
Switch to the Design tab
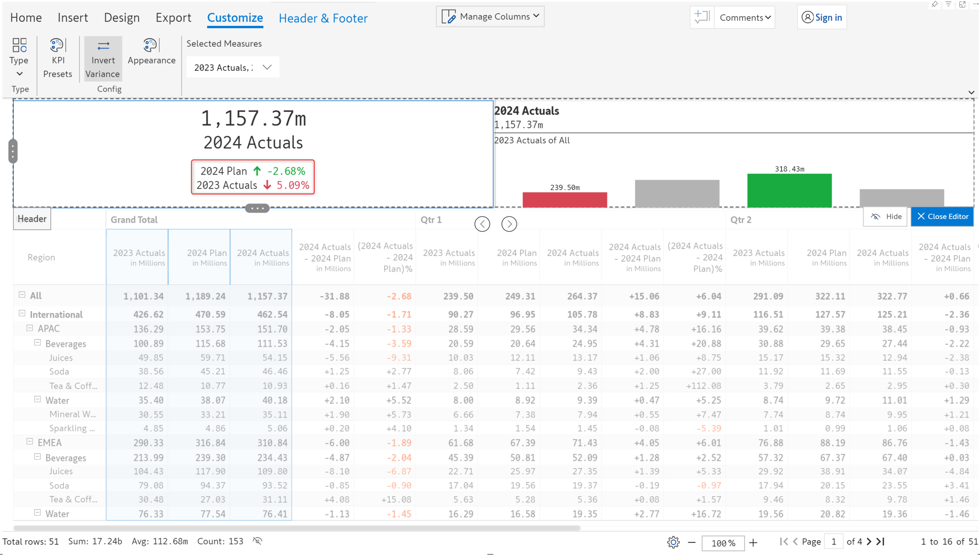[122, 17]
